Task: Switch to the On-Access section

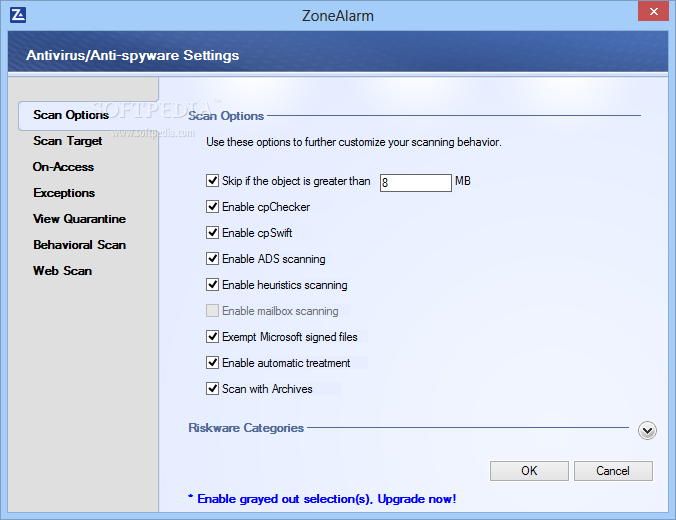Action: [63, 167]
